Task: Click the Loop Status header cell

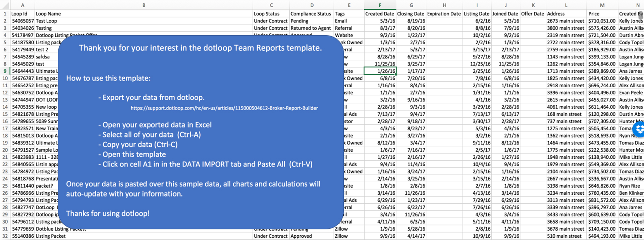Action: [x=271, y=14]
